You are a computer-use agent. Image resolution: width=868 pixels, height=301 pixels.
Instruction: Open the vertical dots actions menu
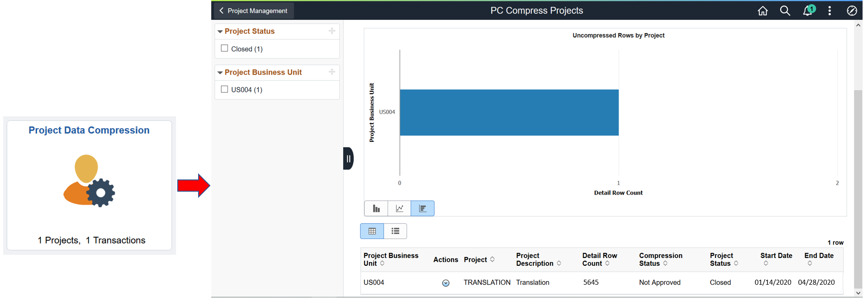tap(830, 11)
